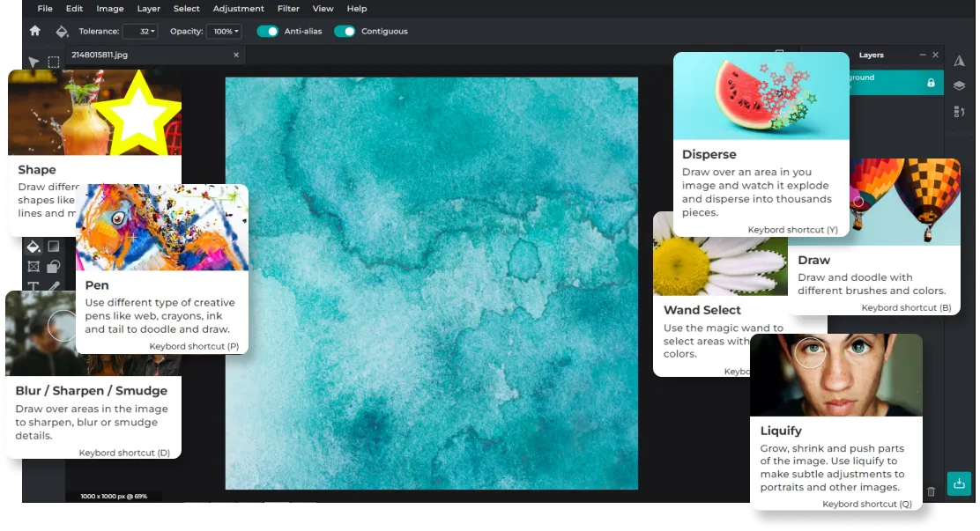
Task: Click the Shape card star thumbnail
Action: pyautogui.click(x=95, y=113)
